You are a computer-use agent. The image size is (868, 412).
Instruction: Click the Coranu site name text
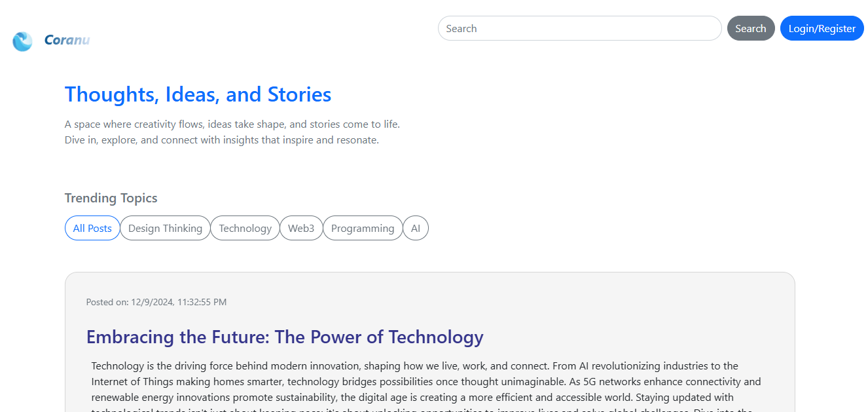[67, 40]
